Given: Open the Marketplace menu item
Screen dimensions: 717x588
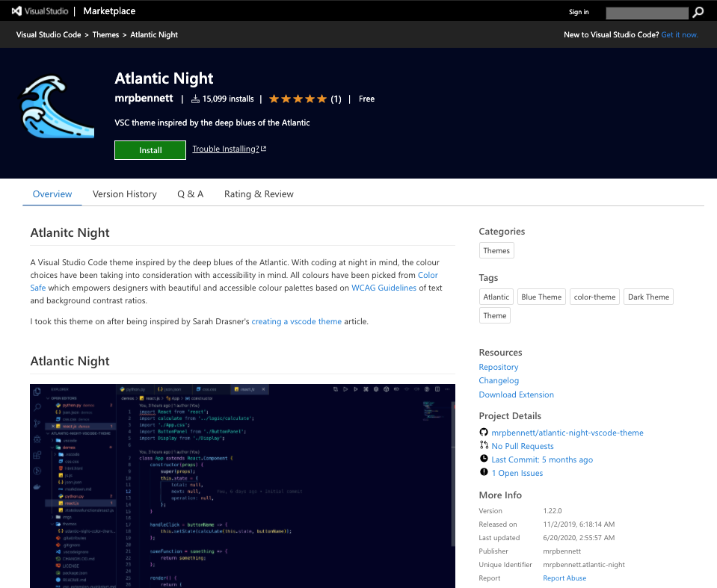Looking at the screenshot, I should [108, 11].
